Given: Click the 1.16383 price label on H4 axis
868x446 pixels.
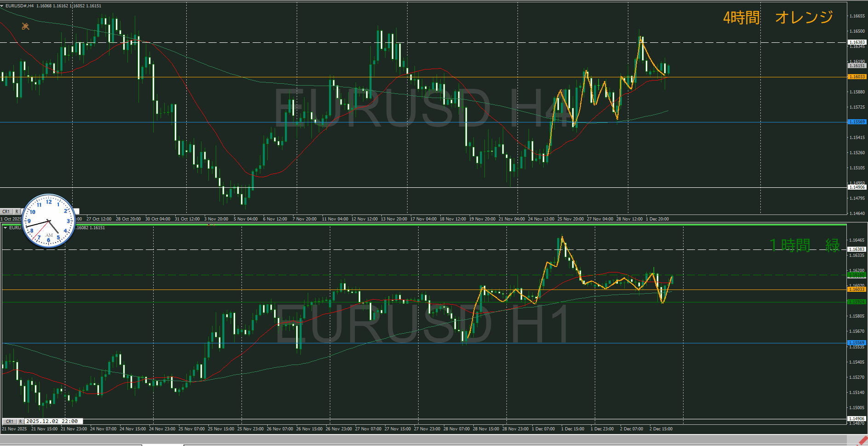Looking at the screenshot, I should [857, 42].
